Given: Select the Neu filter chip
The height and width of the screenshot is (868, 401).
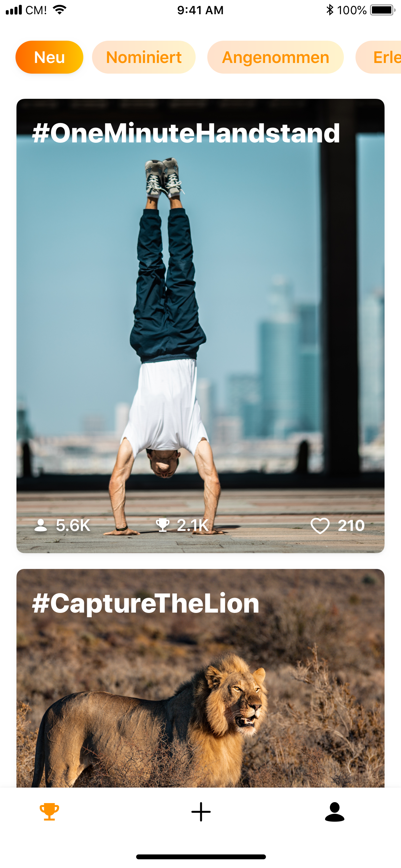Looking at the screenshot, I should pyautogui.click(x=49, y=57).
